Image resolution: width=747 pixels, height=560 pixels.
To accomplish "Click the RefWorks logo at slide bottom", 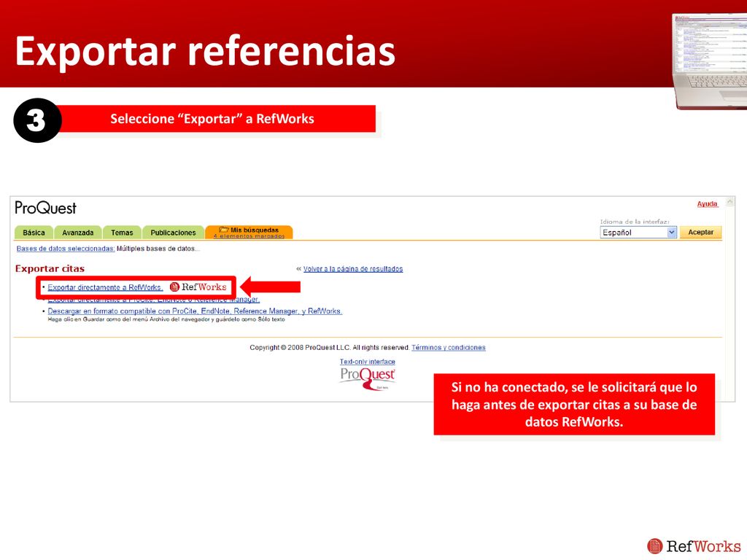I will 694,545.
